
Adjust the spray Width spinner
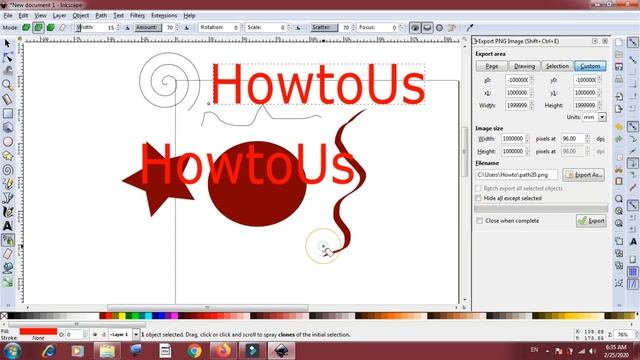[118, 27]
